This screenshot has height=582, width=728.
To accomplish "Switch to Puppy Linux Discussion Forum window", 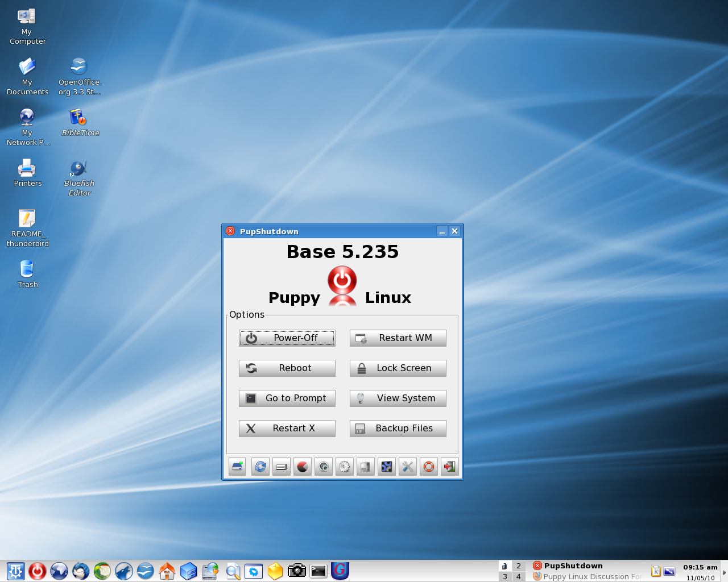I will pyautogui.click(x=589, y=576).
